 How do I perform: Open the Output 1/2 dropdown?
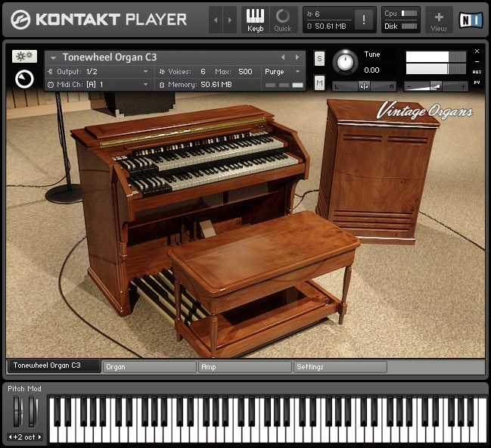(x=98, y=72)
